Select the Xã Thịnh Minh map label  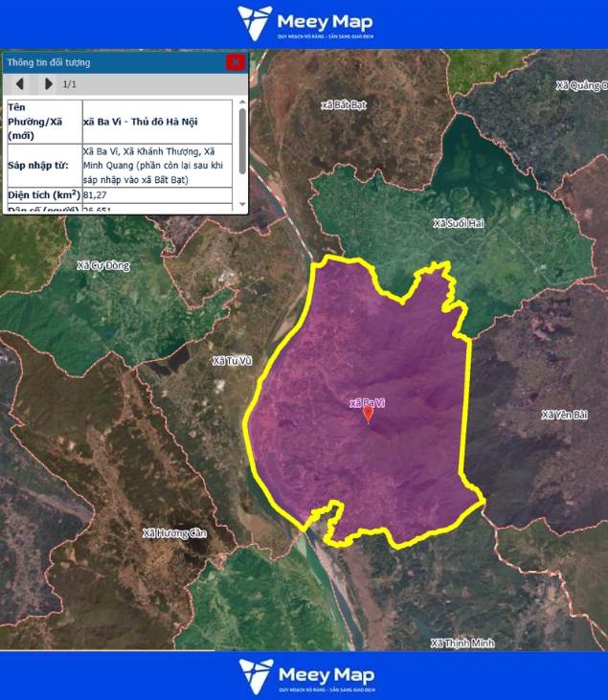click(x=462, y=642)
